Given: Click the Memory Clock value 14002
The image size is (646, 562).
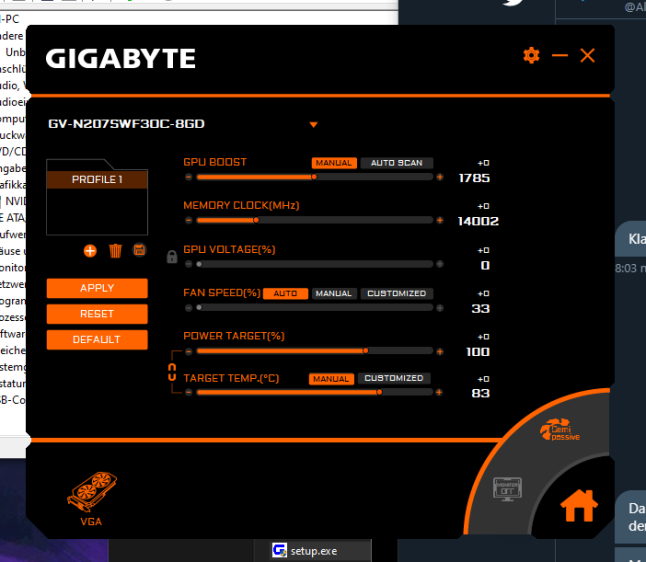Looking at the screenshot, I should coord(478,221).
